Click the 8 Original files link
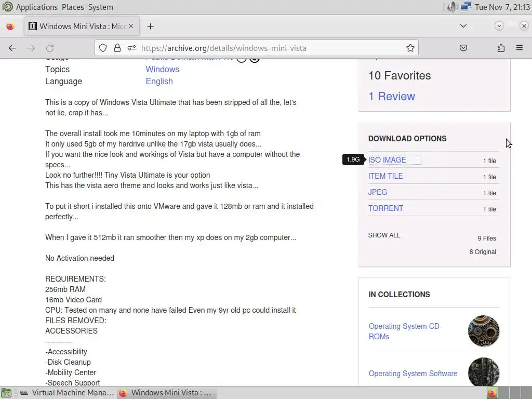 [x=483, y=252]
